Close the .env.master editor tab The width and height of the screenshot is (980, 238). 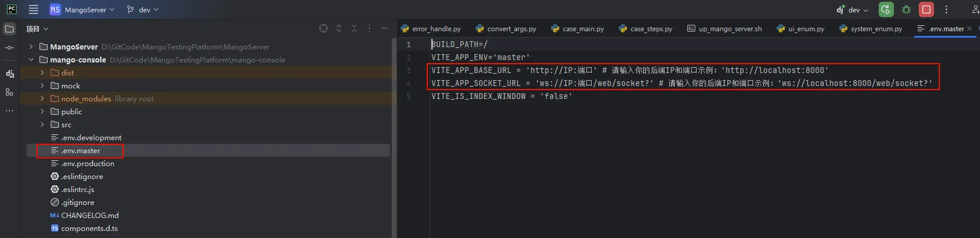[x=969, y=28]
